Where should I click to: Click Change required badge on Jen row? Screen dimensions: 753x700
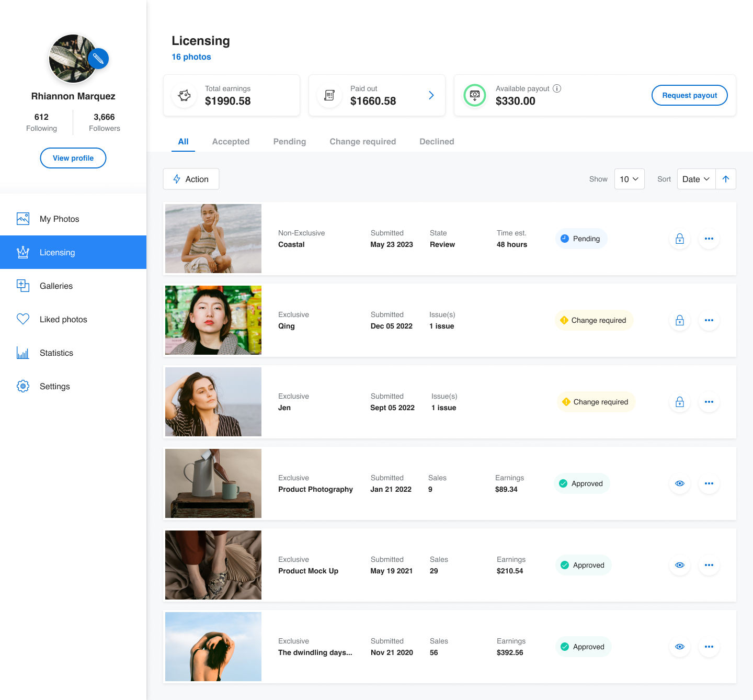596,402
